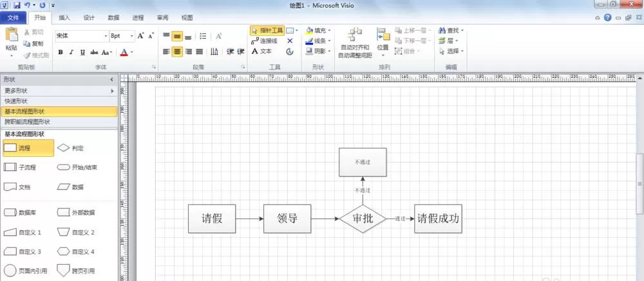Screen dimensions: 644x281
Task: Click the increase indent icon
Action: coord(241,51)
